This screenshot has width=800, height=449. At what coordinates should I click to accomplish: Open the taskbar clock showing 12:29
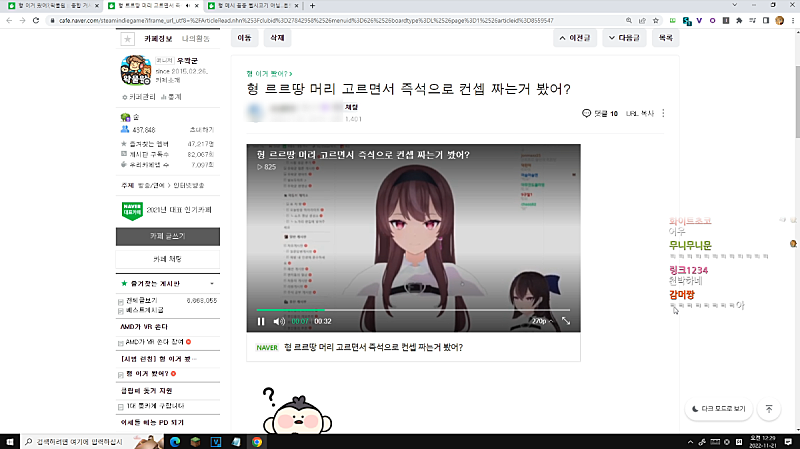(x=763, y=442)
